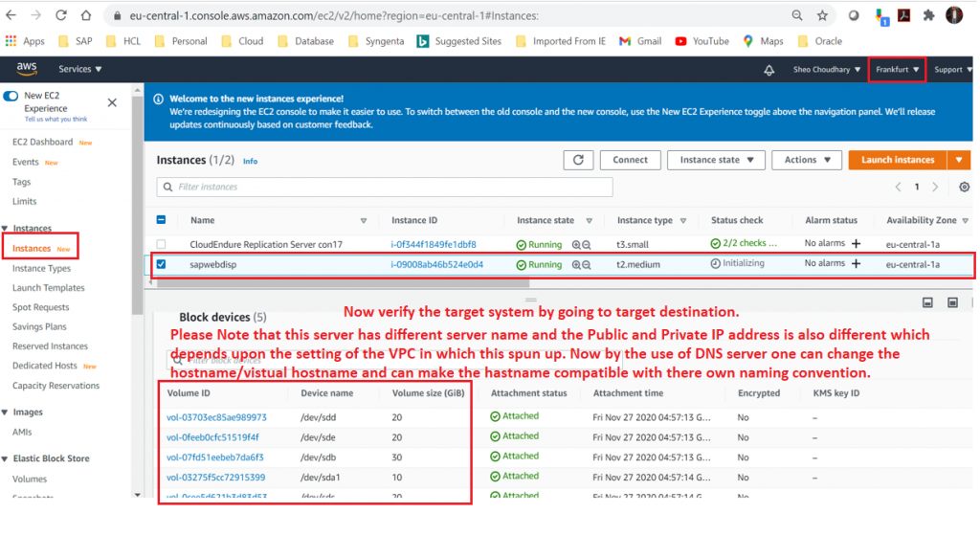Click the Info link beside Instances

[250, 161]
